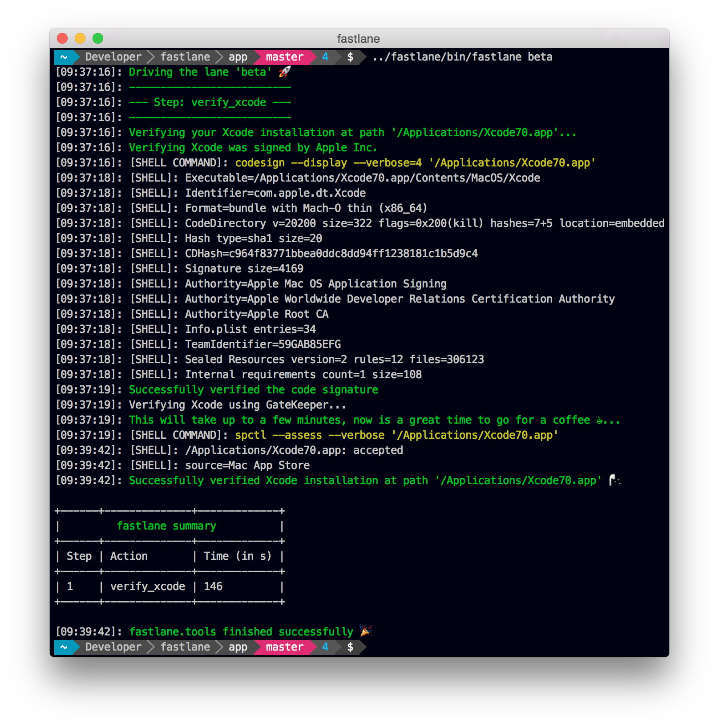Click the 'verify_xcode' table cell
The width and height of the screenshot is (719, 728).
[148, 586]
